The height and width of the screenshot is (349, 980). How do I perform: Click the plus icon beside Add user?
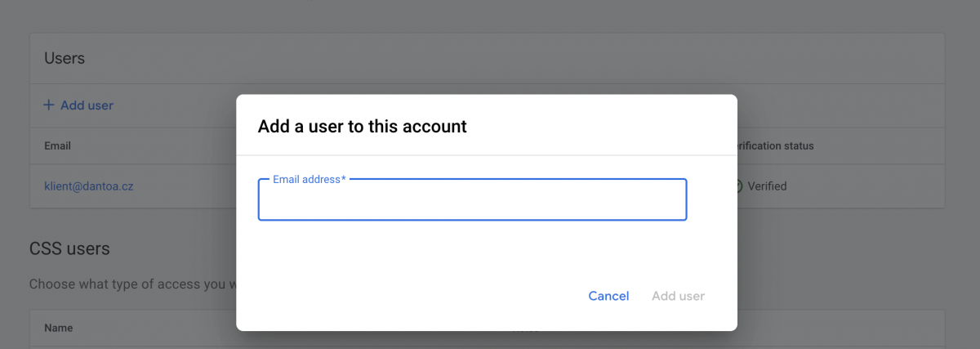49,105
